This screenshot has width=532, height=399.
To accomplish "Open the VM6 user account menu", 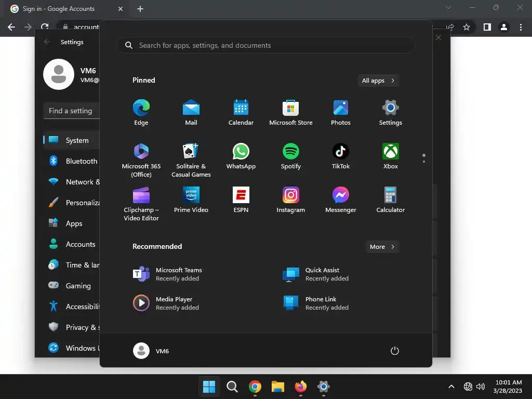I will 151,351.
